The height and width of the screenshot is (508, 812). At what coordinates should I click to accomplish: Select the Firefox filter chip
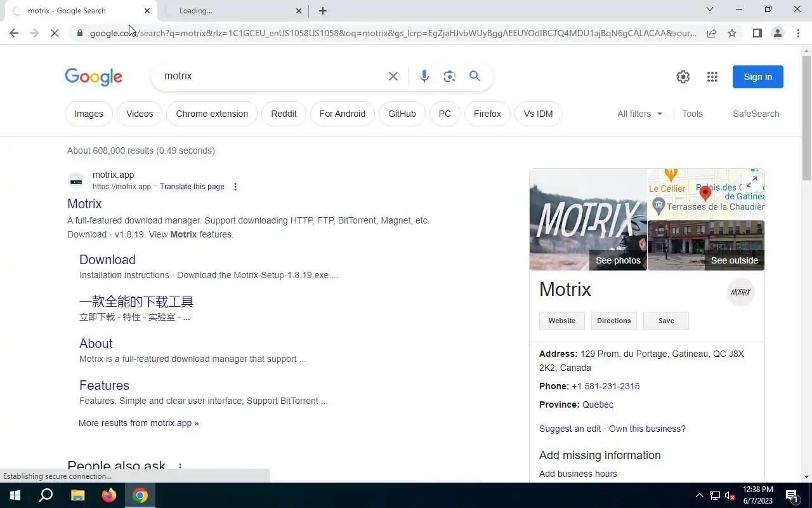click(x=487, y=114)
